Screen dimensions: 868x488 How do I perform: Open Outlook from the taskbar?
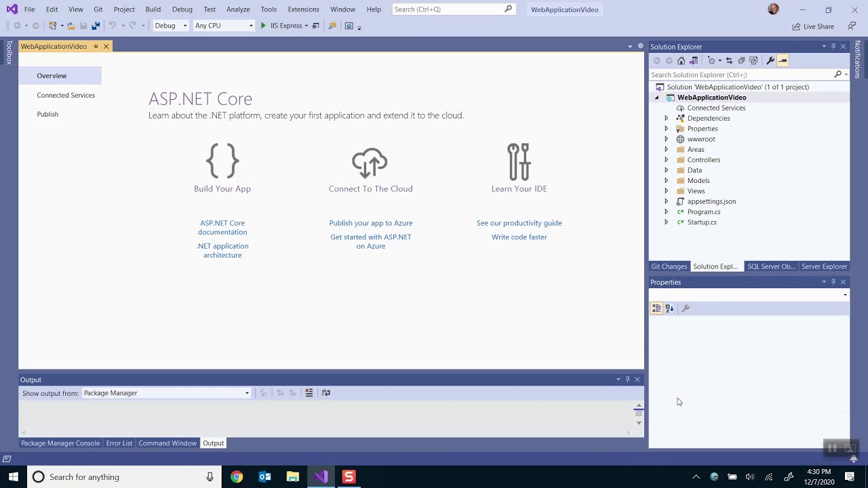pyautogui.click(x=264, y=477)
